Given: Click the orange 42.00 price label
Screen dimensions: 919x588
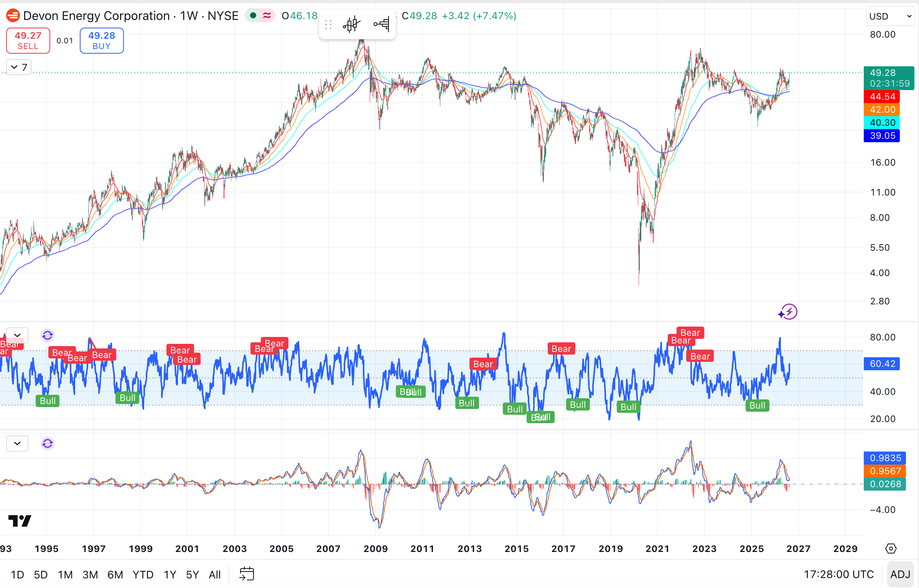Looking at the screenshot, I should [882, 110].
